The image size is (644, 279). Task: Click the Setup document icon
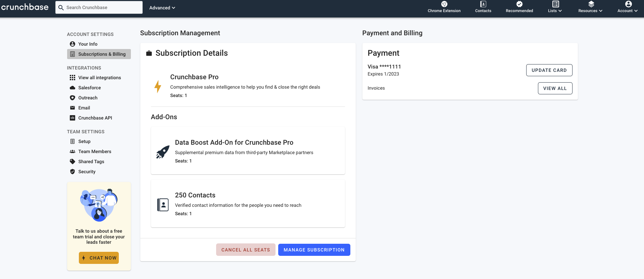point(72,141)
